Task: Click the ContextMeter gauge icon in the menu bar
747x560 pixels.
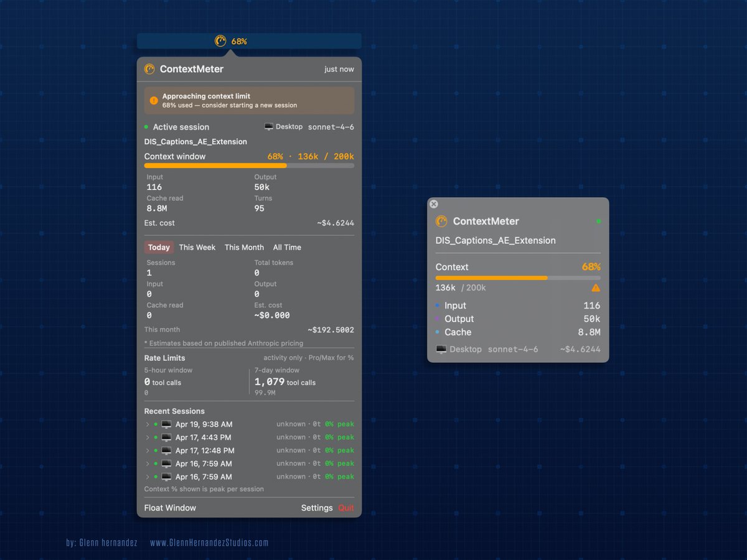Action: tap(220, 41)
